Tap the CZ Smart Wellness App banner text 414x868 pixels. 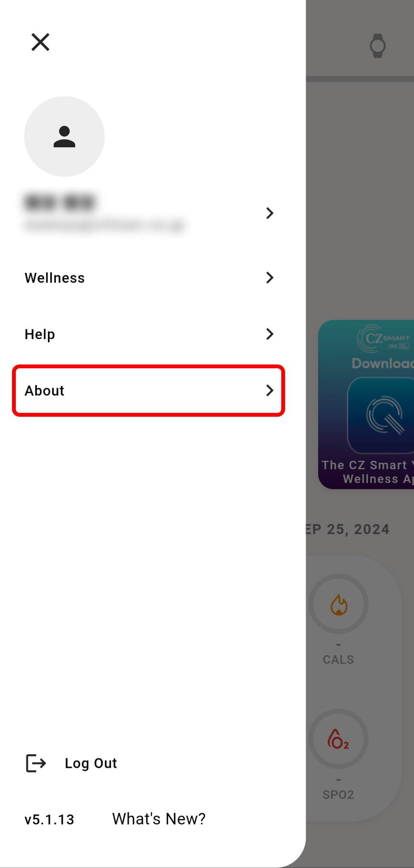click(368, 472)
